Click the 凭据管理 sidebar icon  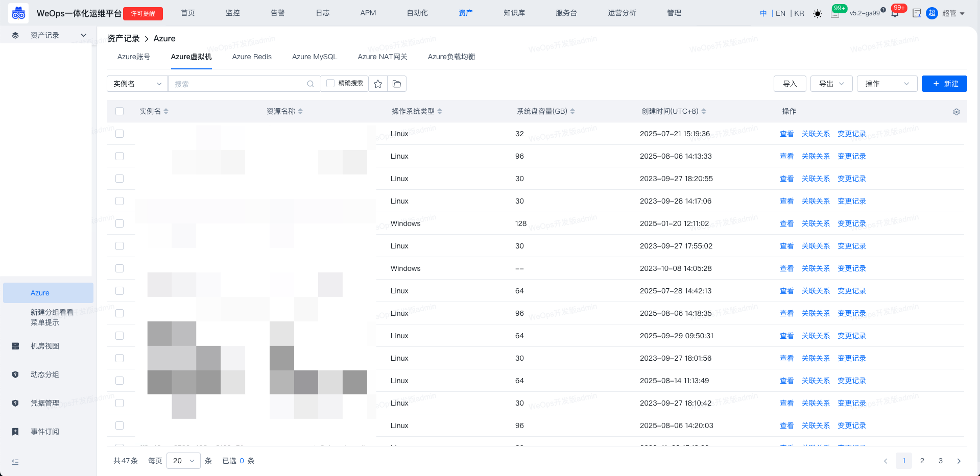[15, 403]
